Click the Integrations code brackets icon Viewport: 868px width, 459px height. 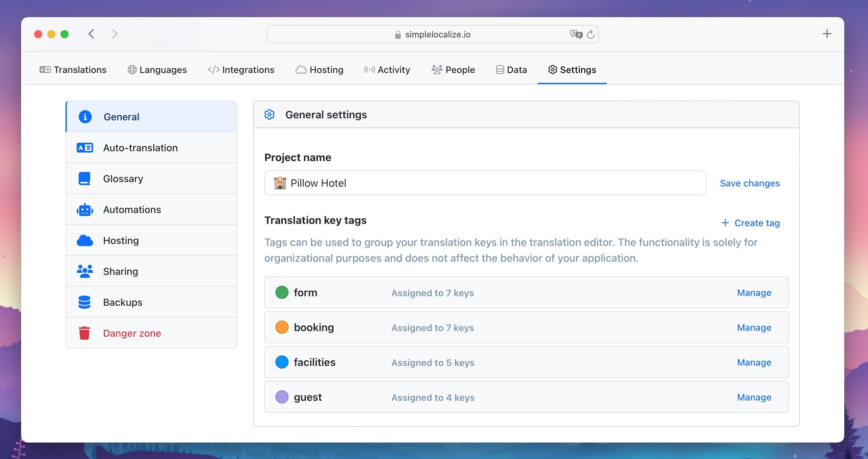pyautogui.click(x=214, y=69)
